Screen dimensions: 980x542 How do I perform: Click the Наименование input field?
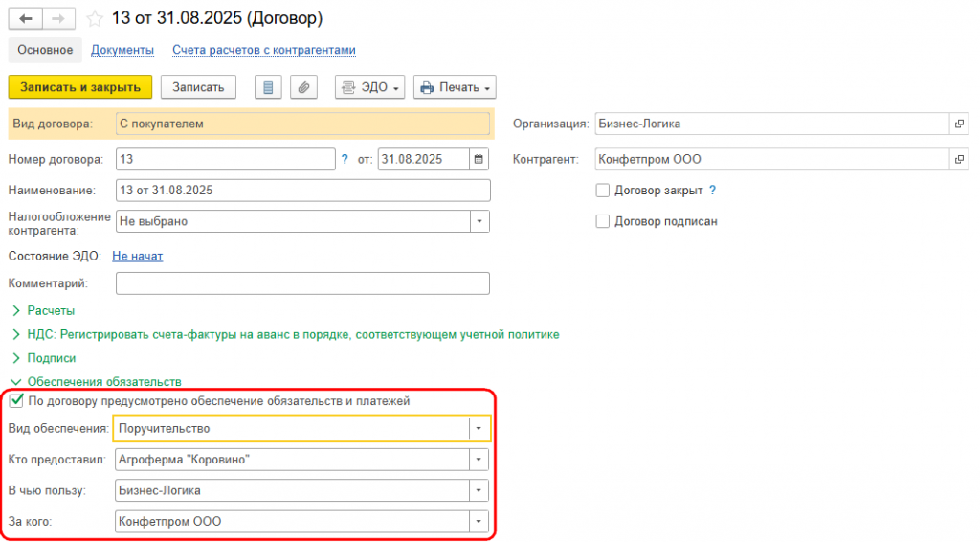[303, 190]
